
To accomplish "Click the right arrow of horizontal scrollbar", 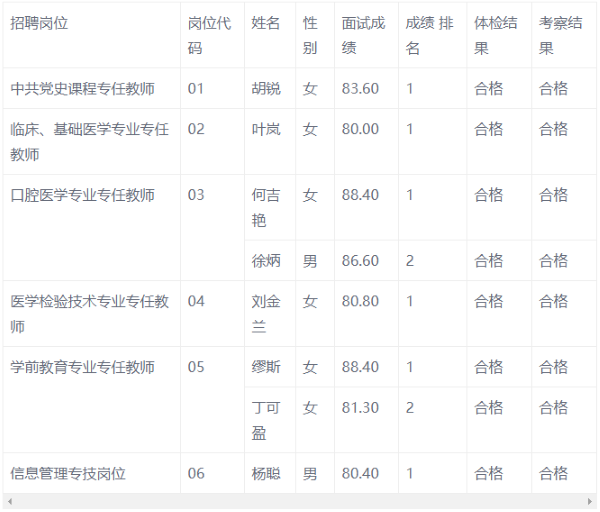I will click(590, 501).
